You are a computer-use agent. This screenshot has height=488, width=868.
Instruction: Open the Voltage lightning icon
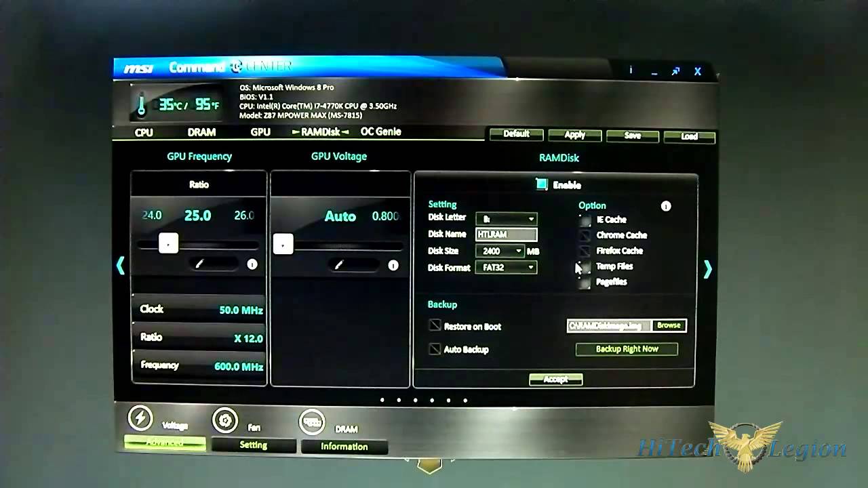pos(140,418)
